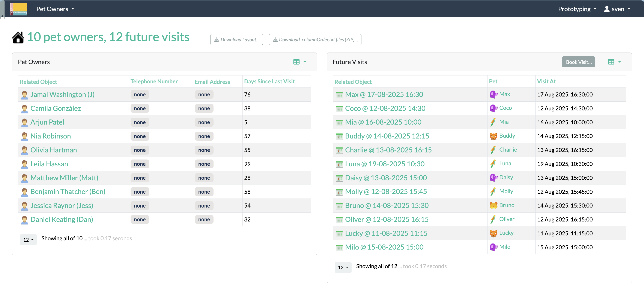The image size is (644, 295).
Task: Click the table layout icon in Pet Owners panel
Action: (296, 62)
